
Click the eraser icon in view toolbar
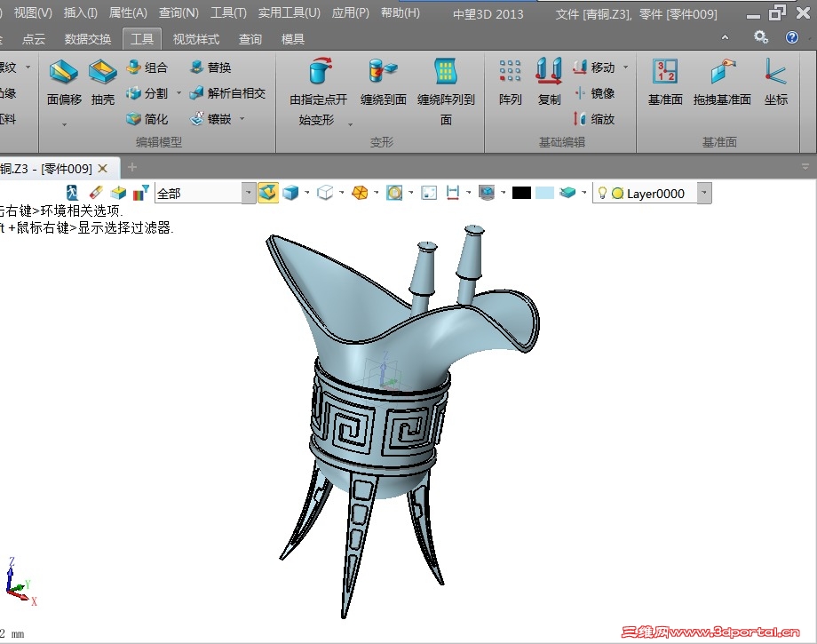96,193
